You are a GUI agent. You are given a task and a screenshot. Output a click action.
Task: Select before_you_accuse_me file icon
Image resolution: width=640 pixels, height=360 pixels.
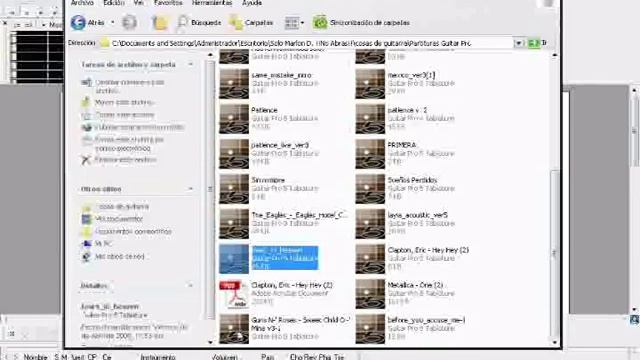pos(370,329)
